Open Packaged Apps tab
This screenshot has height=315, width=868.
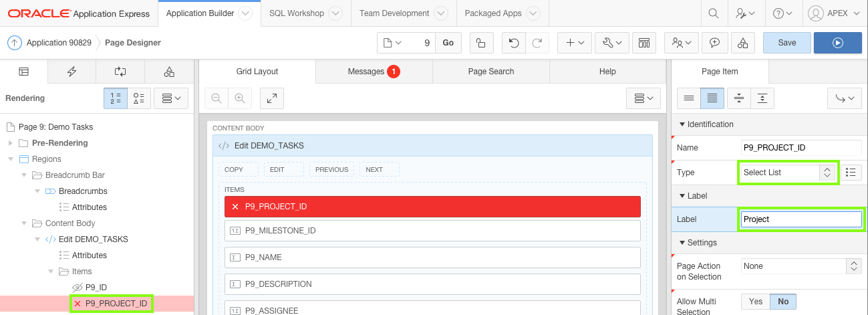coord(493,13)
